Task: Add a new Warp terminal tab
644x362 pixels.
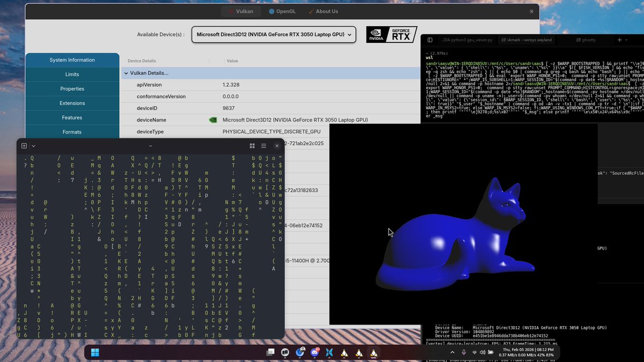Action: (619, 40)
